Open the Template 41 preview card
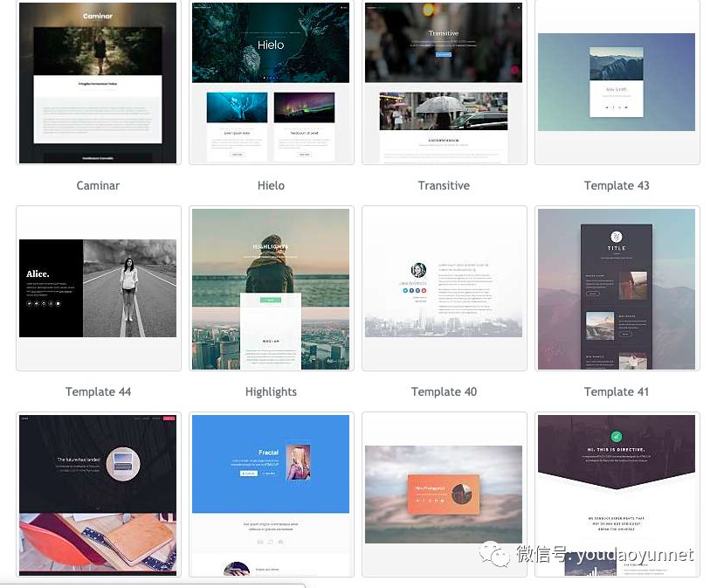This screenshot has height=588, width=717. (x=617, y=288)
